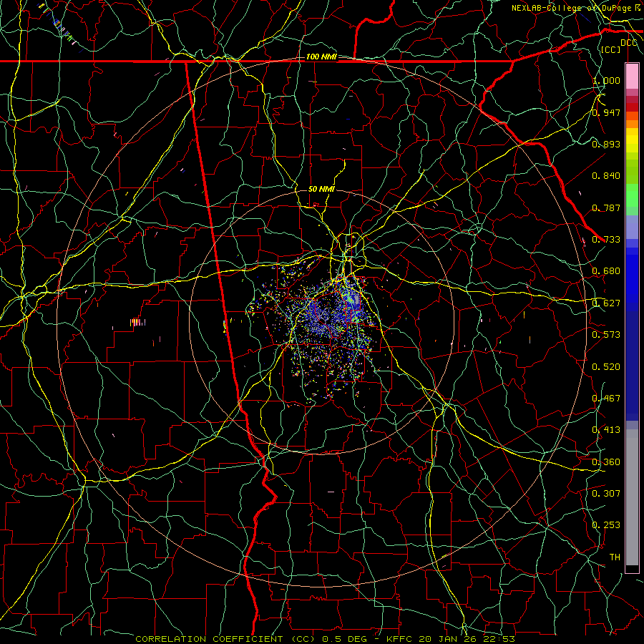Click the TH threshold label on the scale
The width and height of the screenshot is (644, 644).
coord(615,557)
